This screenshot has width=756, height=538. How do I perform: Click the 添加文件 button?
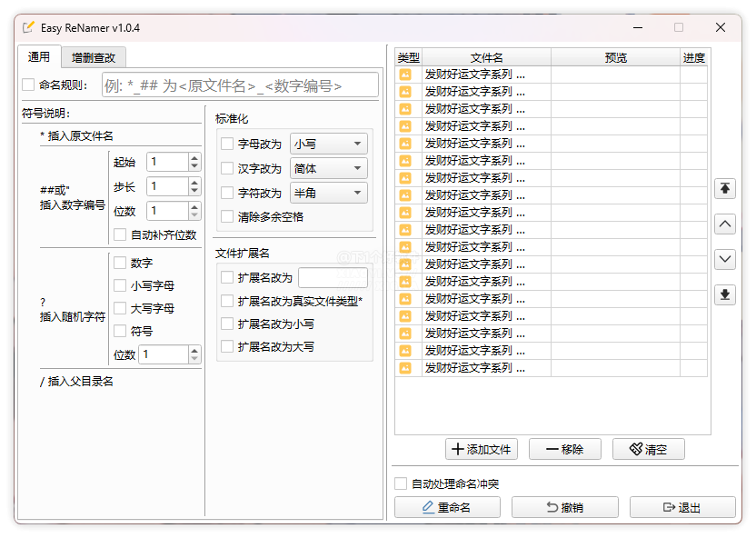coord(482,449)
